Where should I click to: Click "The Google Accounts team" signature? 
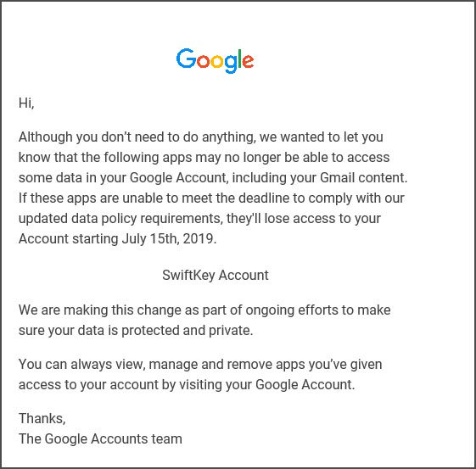click(100, 439)
